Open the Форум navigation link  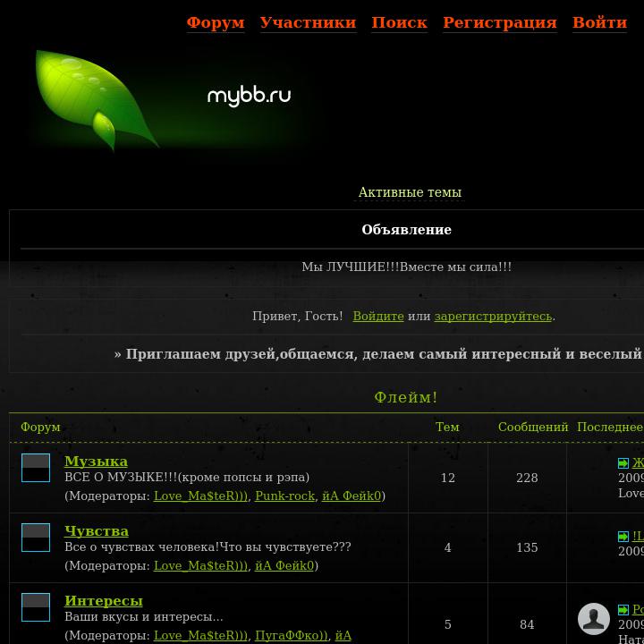click(216, 22)
